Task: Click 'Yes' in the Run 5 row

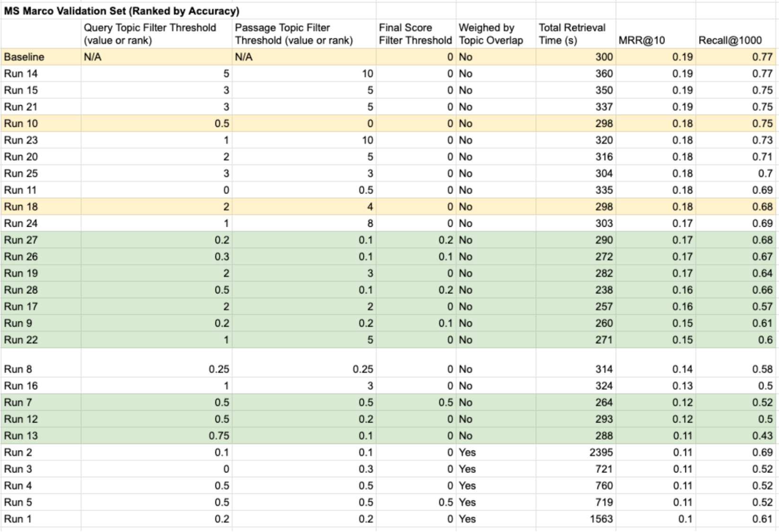Action: point(467,502)
